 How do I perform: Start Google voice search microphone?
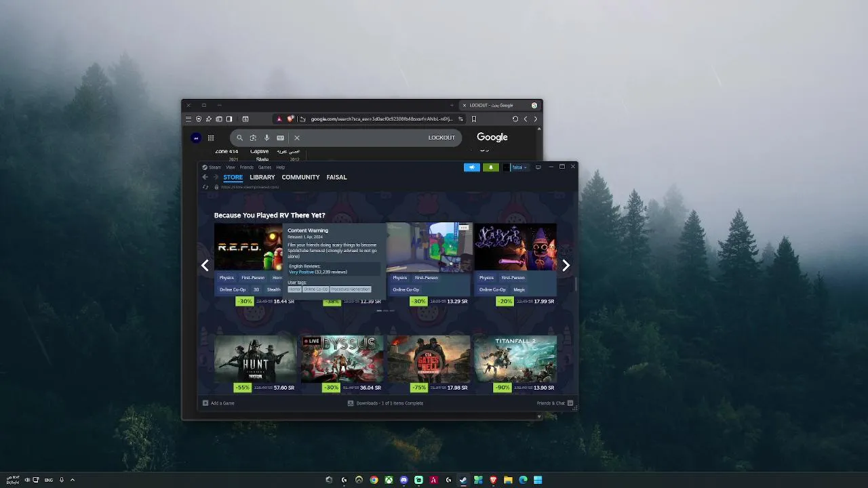tap(267, 138)
